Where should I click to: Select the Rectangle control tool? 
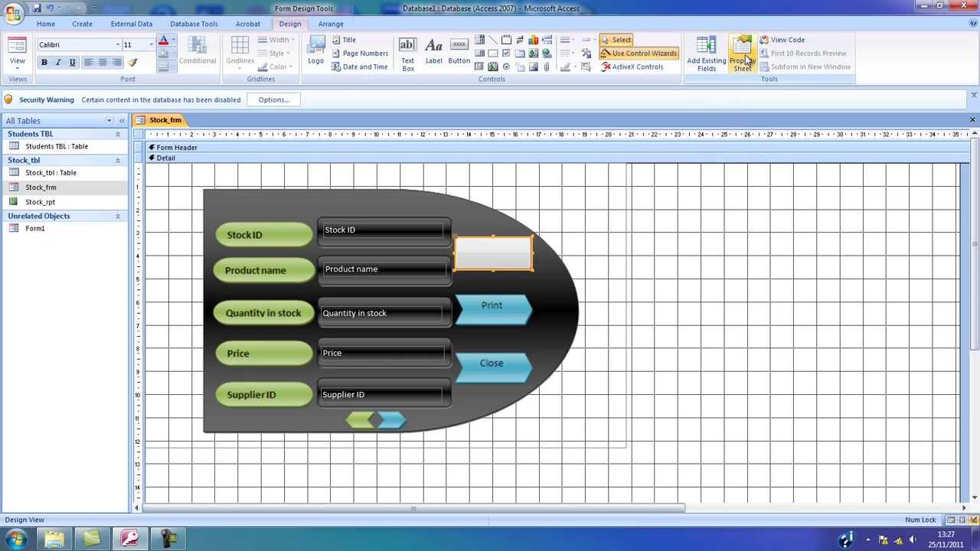[493, 53]
